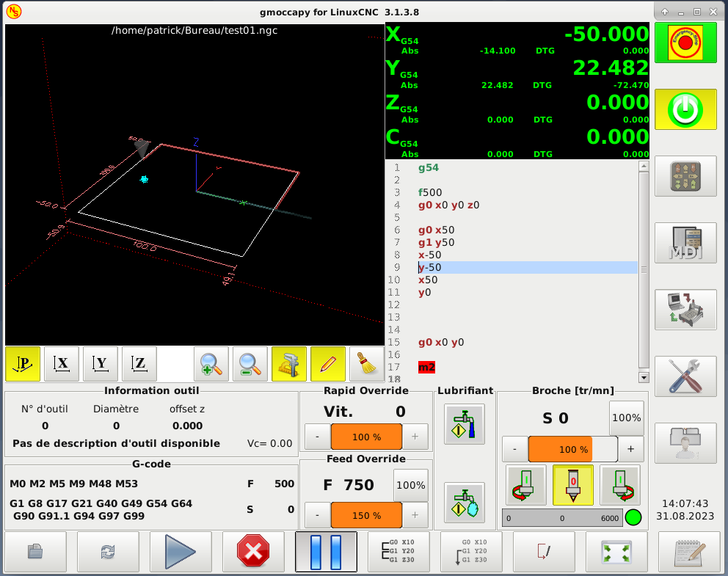Click the spindle override 100 % bar

click(573, 449)
